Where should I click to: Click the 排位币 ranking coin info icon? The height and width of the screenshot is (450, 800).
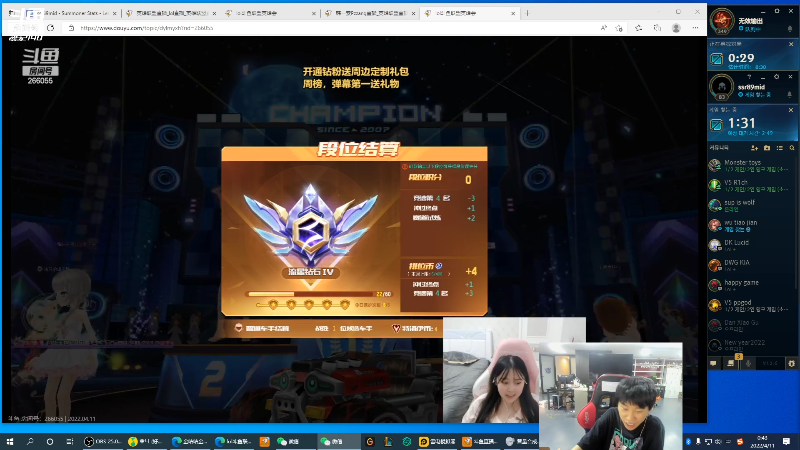click(439, 266)
